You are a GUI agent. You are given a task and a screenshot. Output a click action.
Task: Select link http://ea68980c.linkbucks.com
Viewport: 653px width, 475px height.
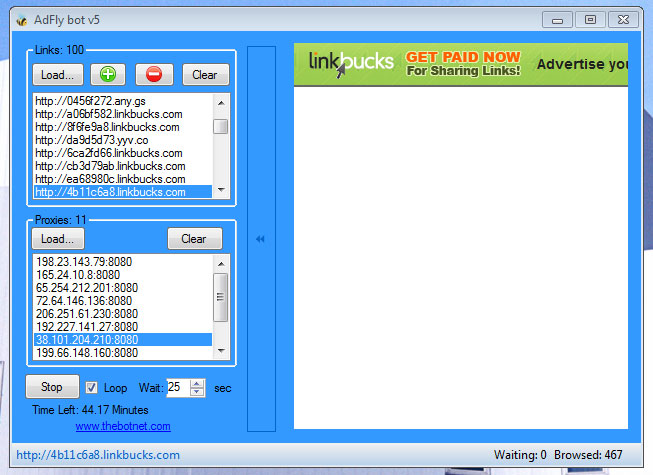123,179
